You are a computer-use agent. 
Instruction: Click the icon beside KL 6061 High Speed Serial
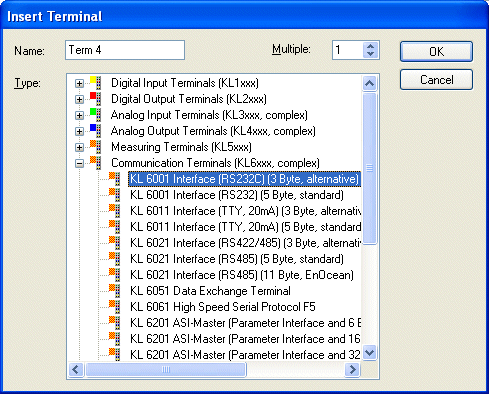[x=115, y=306]
